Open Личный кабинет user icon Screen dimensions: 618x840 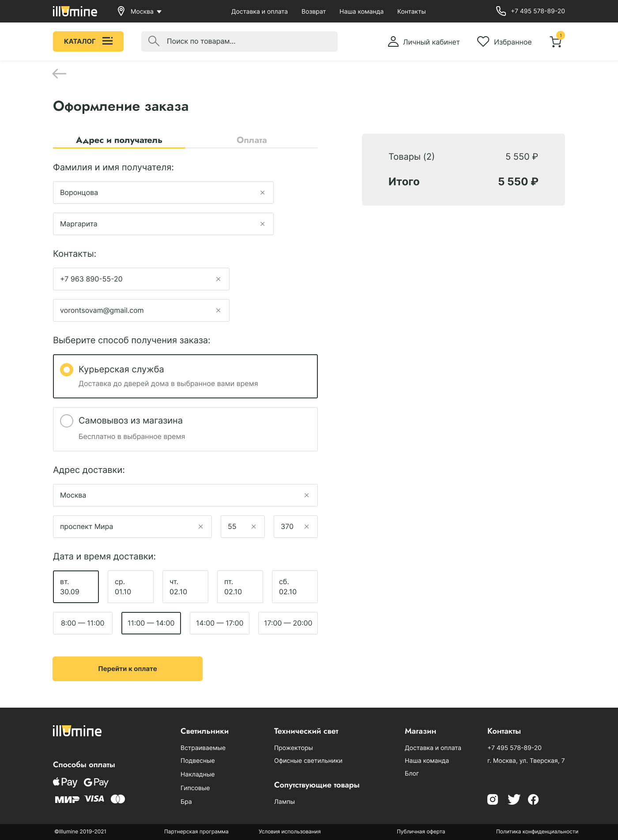(393, 41)
